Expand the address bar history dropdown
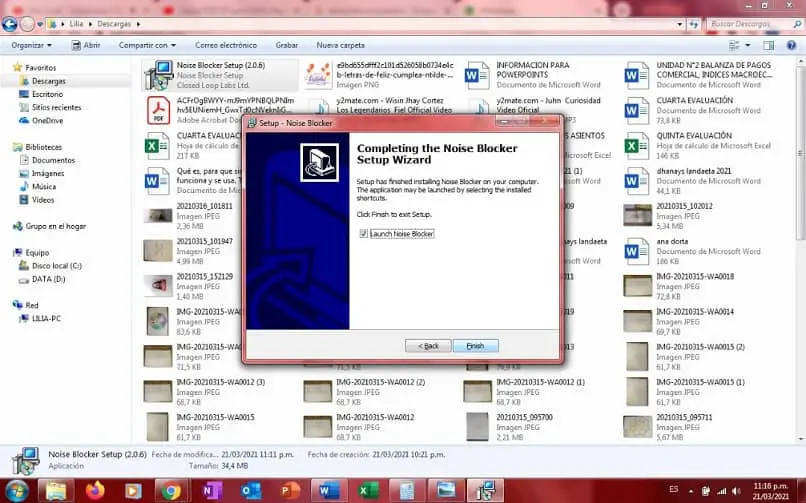The image size is (806, 503). point(680,24)
